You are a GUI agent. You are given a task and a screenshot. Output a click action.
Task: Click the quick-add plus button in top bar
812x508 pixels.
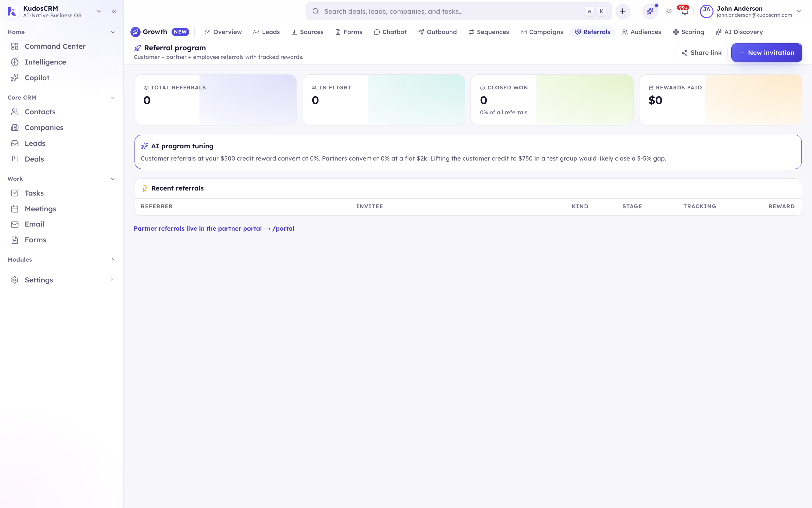point(623,11)
